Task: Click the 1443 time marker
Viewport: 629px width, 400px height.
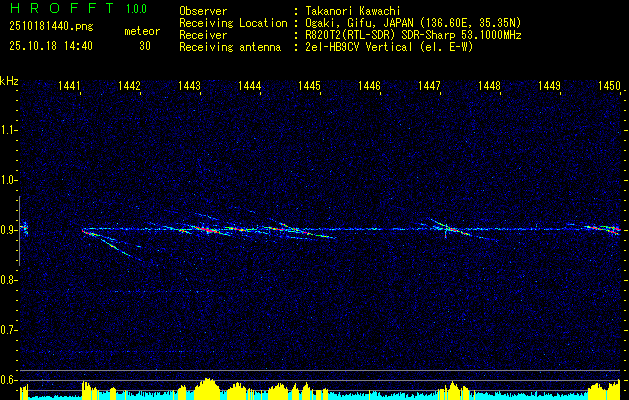Action: click(189, 85)
